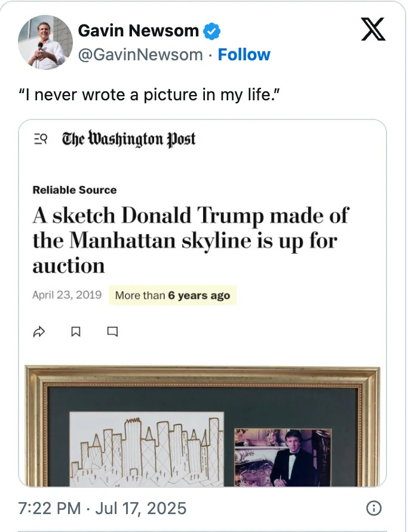Click the blue verified badge
The width and height of the screenshot is (408, 532).
[x=213, y=30]
